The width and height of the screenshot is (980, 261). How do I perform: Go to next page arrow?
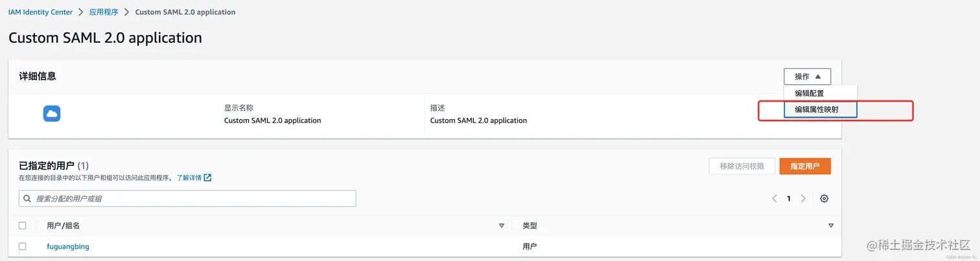click(x=804, y=199)
